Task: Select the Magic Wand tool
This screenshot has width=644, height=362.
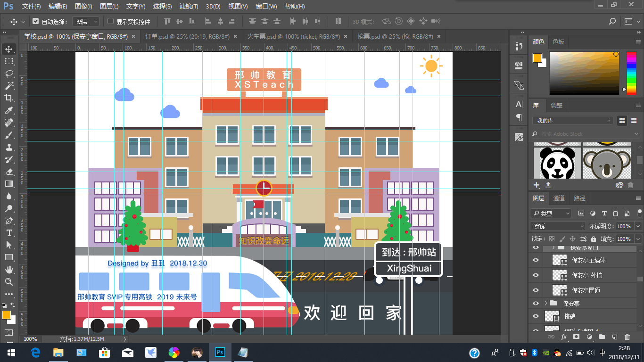Action: pos(9,86)
